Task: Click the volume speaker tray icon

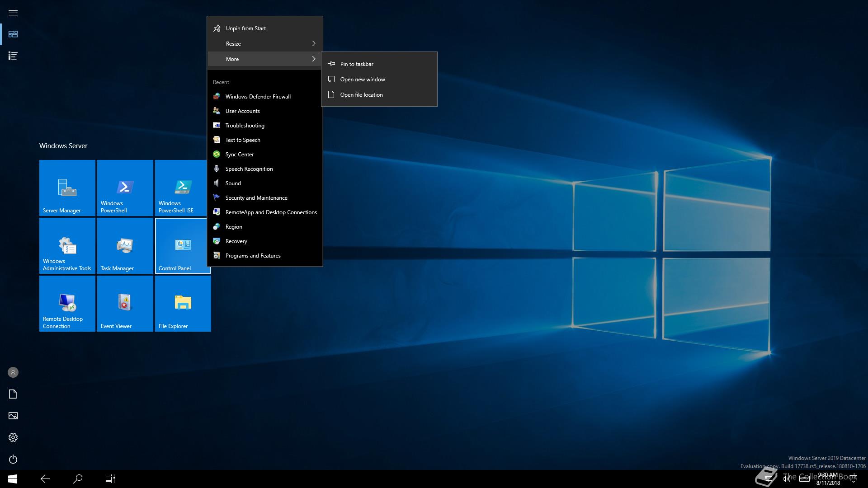Action: click(787, 479)
